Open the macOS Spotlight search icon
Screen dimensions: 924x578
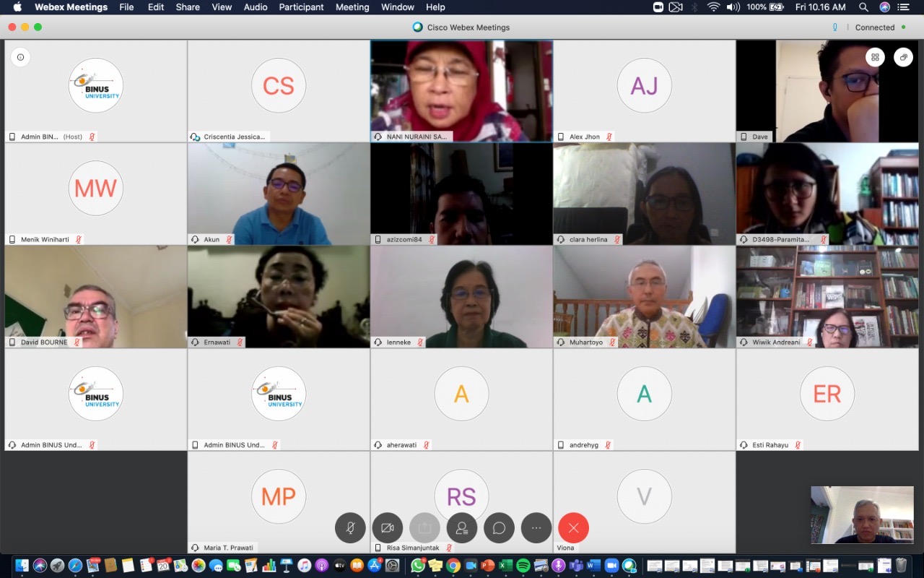pyautogui.click(x=863, y=7)
